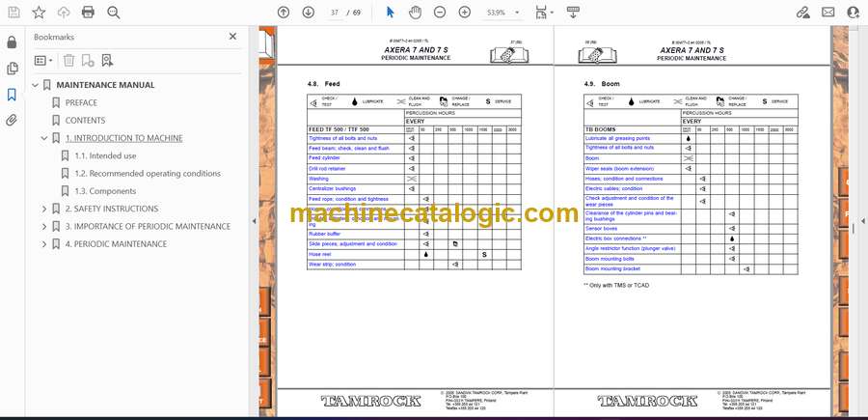Click 'Angle restrictor function (plunger valve)' link

click(630, 248)
